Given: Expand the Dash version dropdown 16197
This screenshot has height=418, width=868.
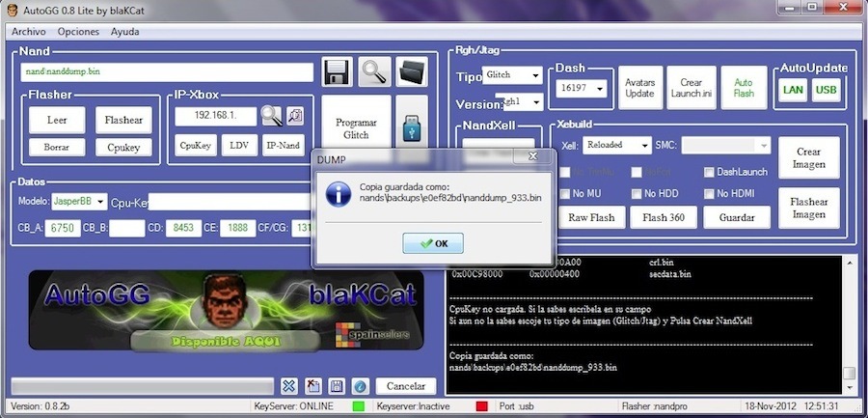Looking at the screenshot, I should (x=581, y=88).
